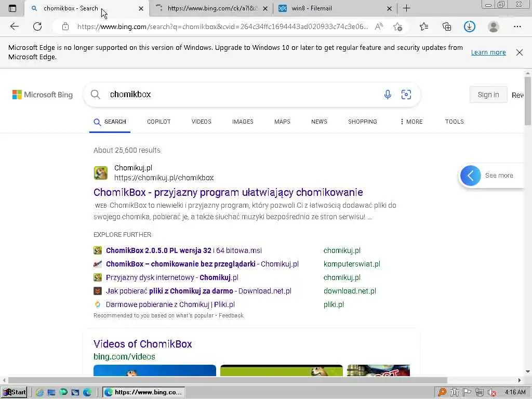Open the tab actions menu icon
This screenshot has height=399, width=532.
[12, 8]
